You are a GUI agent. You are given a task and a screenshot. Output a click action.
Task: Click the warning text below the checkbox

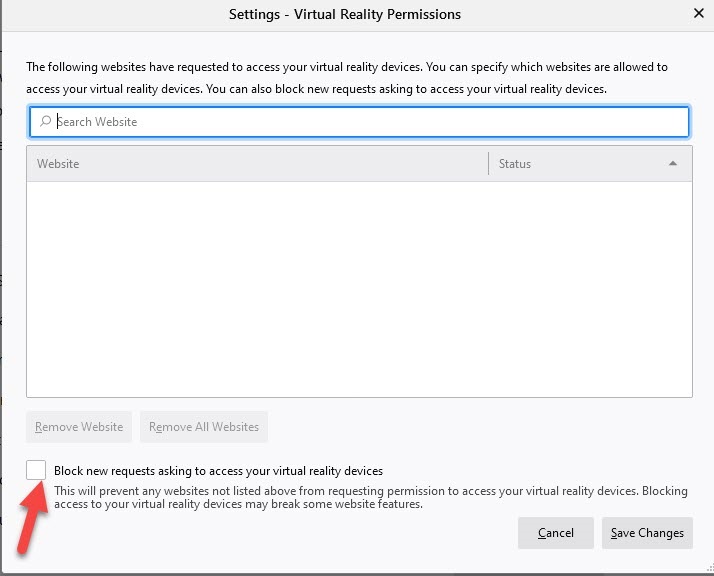pos(357,497)
